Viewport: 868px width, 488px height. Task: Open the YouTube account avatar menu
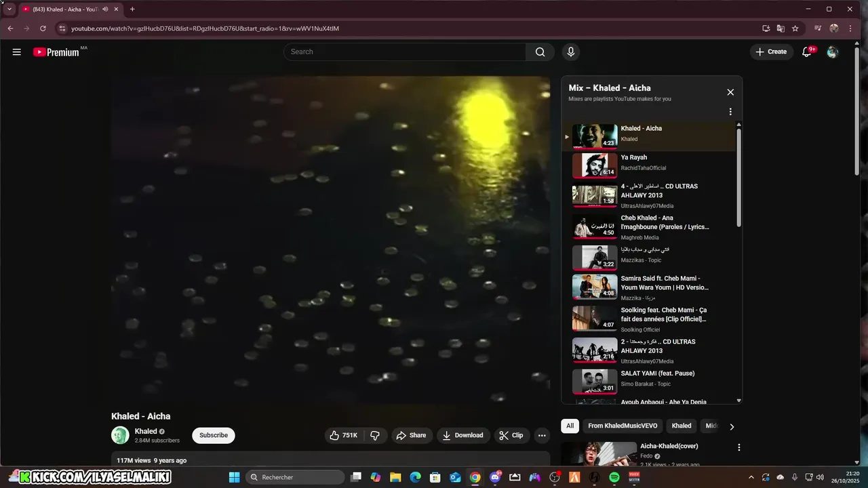click(x=833, y=52)
